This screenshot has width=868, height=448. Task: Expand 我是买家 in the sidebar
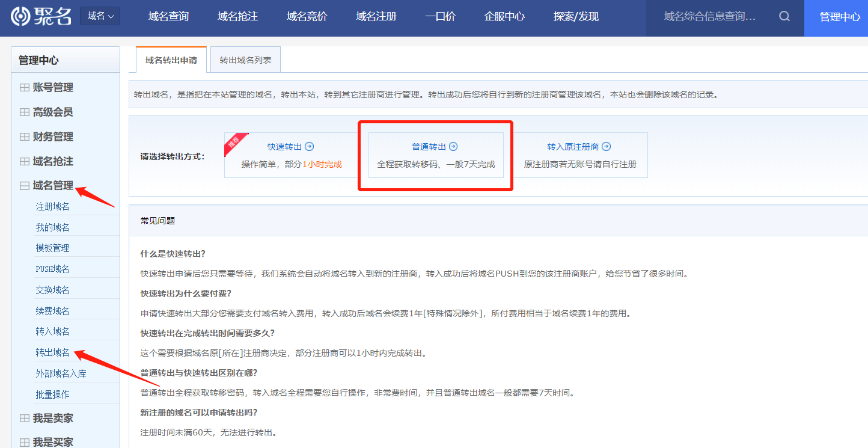53,442
